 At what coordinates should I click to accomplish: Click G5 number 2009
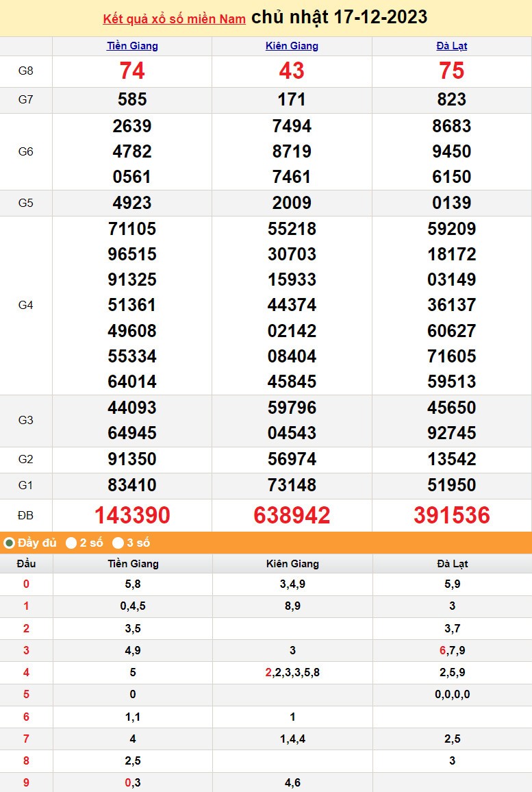(x=292, y=203)
